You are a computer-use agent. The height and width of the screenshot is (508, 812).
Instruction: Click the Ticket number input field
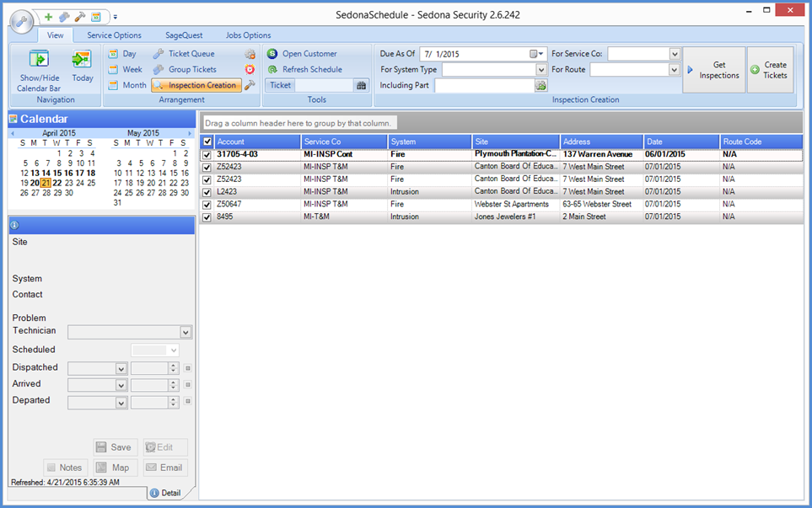pyautogui.click(x=324, y=85)
